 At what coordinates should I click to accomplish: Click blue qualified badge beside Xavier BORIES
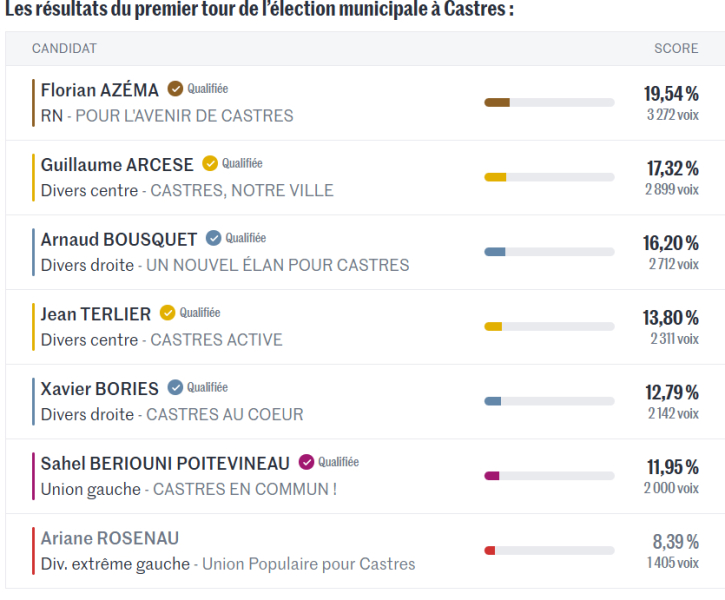(176, 388)
